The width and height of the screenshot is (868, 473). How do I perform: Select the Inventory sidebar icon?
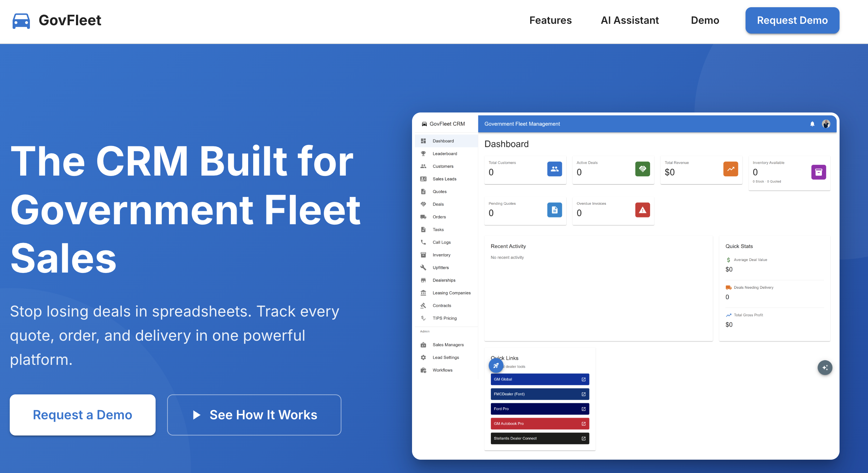coord(424,255)
